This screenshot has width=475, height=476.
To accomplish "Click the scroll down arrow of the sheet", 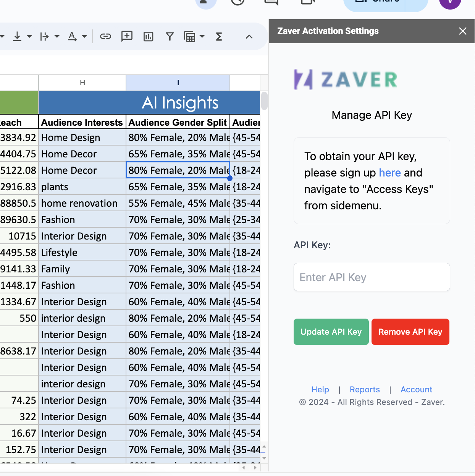I will click(x=264, y=458).
